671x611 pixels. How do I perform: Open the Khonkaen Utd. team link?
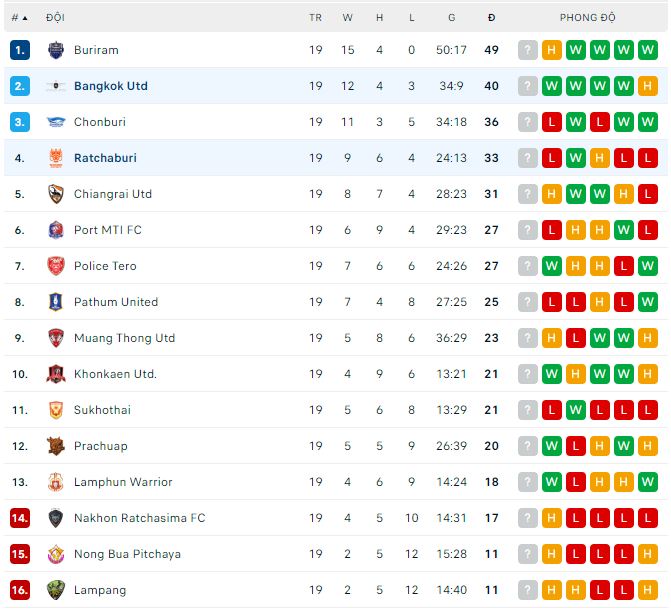(x=115, y=374)
